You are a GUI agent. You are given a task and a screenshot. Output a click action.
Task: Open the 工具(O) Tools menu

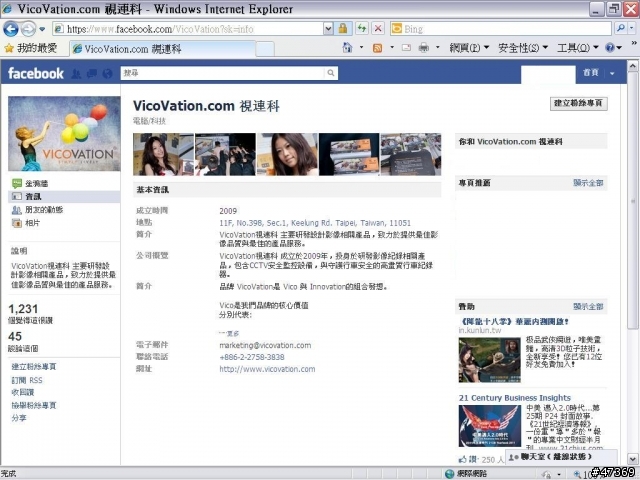pyautogui.click(x=578, y=48)
